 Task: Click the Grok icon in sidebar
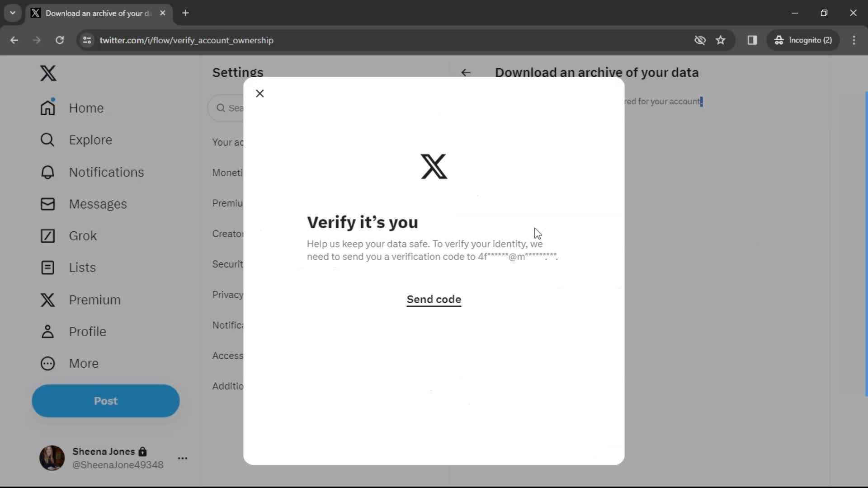47,235
